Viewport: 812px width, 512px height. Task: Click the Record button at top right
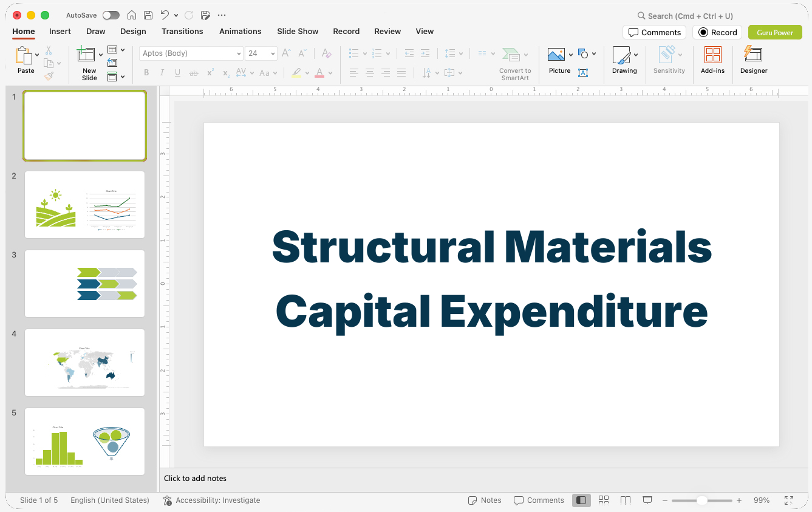pos(717,32)
